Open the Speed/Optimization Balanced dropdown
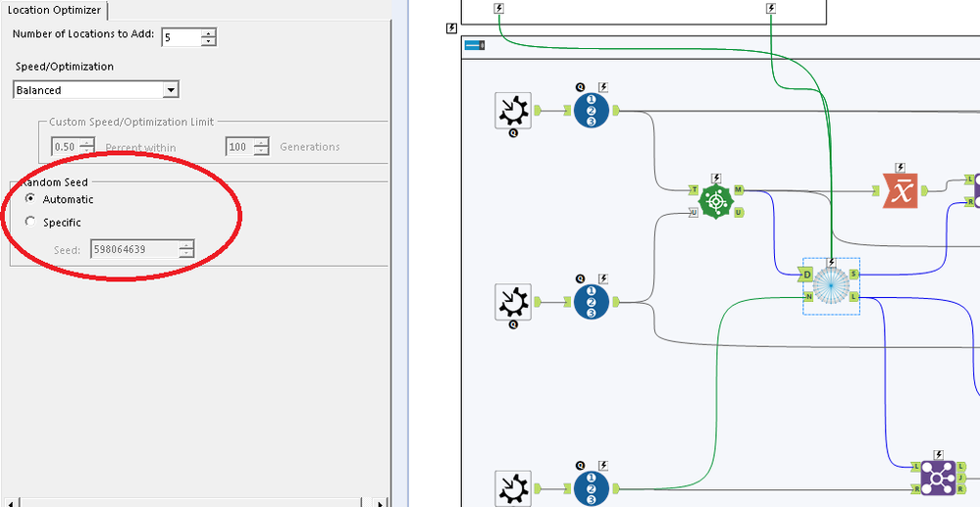Viewport: 980px width, 507px height. pos(170,90)
